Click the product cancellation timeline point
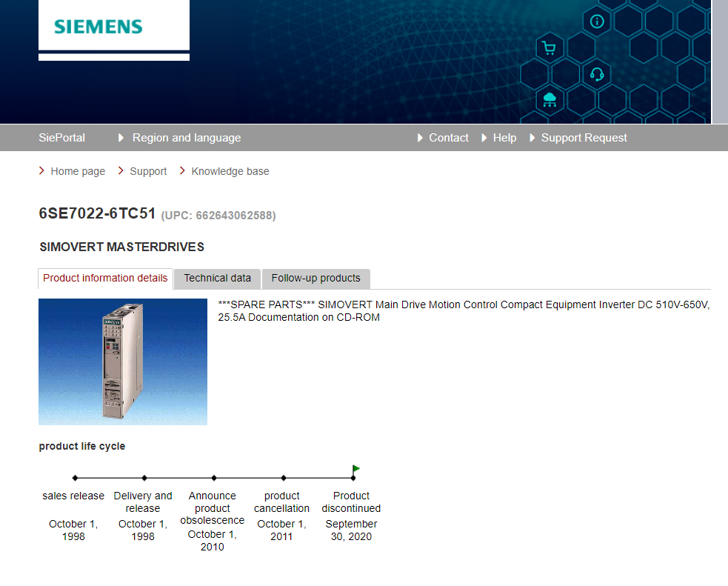 284,478
